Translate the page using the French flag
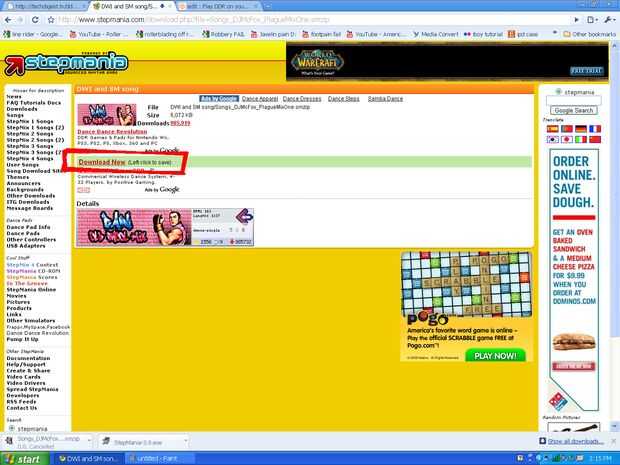Screen dimensions: 620x465 tap(595, 129)
